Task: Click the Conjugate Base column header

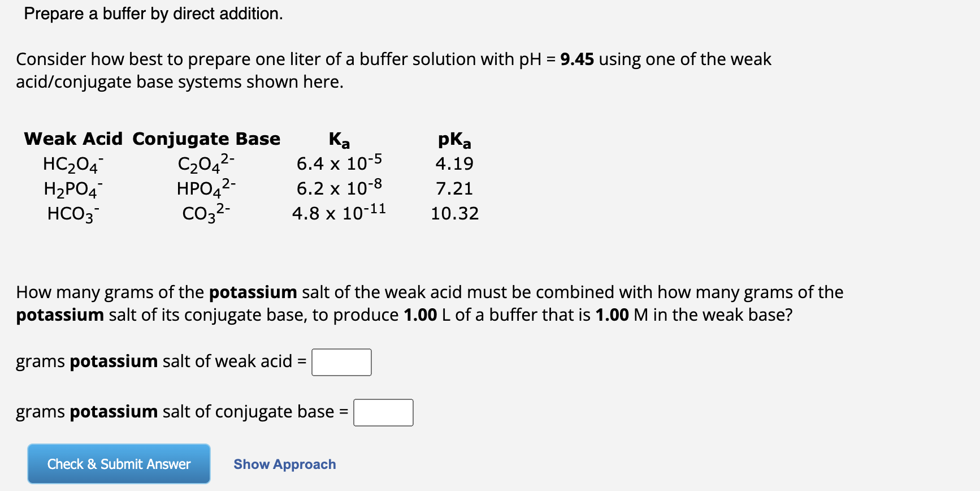Action: click(x=206, y=139)
